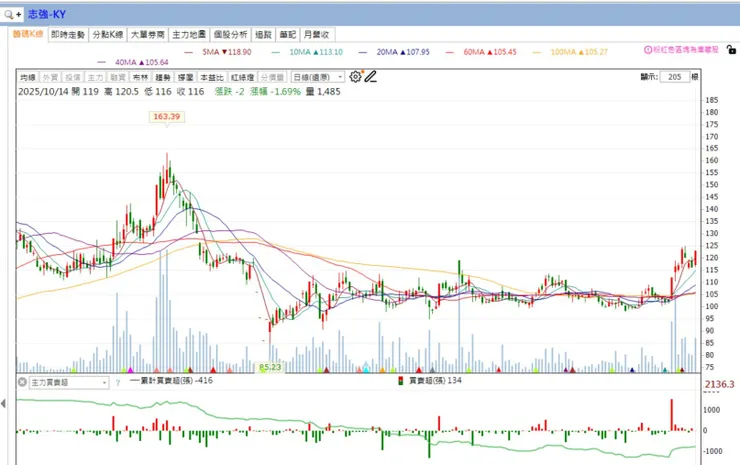Toggle the 外資 overlay button
The height and width of the screenshot is (465, 740).
(50, 77)
